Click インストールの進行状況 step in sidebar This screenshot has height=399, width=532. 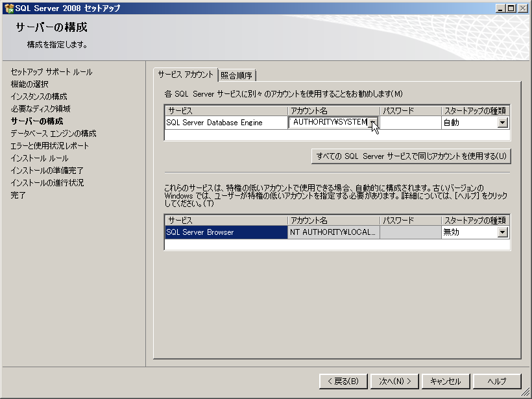47,182
